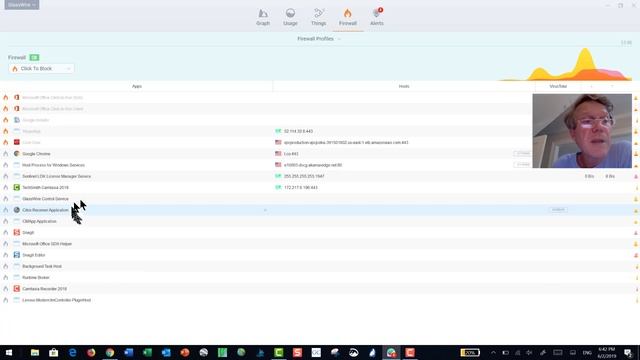
Task: Open the Click To Block mode dropdown
Action: (41, 69)
